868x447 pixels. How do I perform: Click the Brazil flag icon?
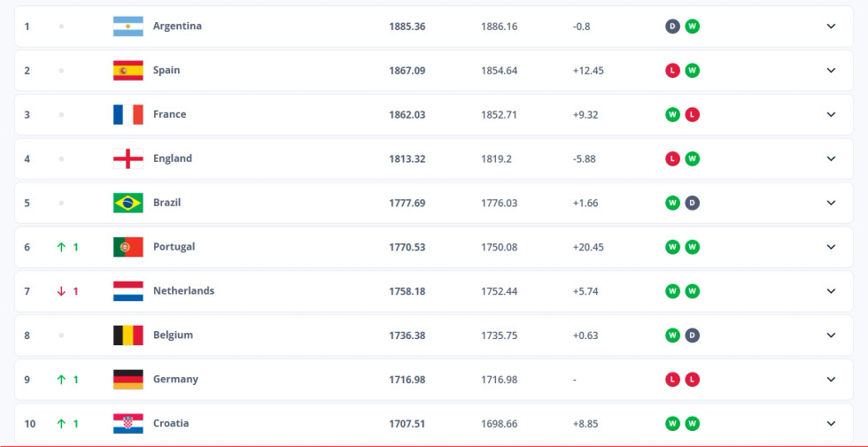(x=128, y=203)
